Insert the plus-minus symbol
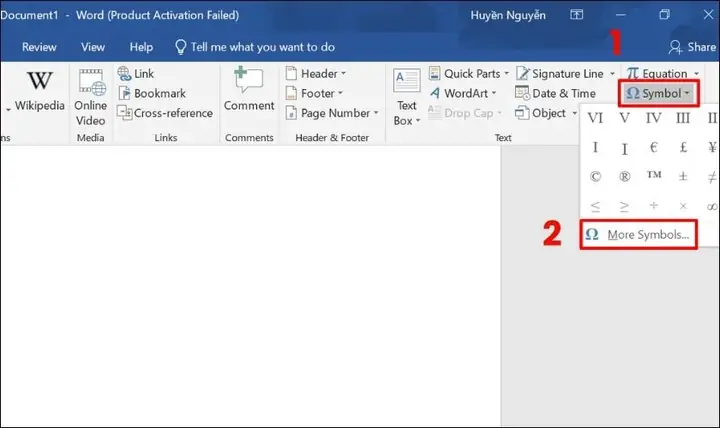 683,176
